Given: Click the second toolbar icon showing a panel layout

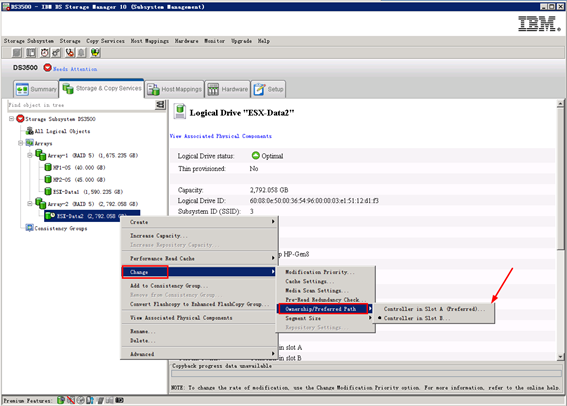Looking at the screenshot, I should coord(31,53).
